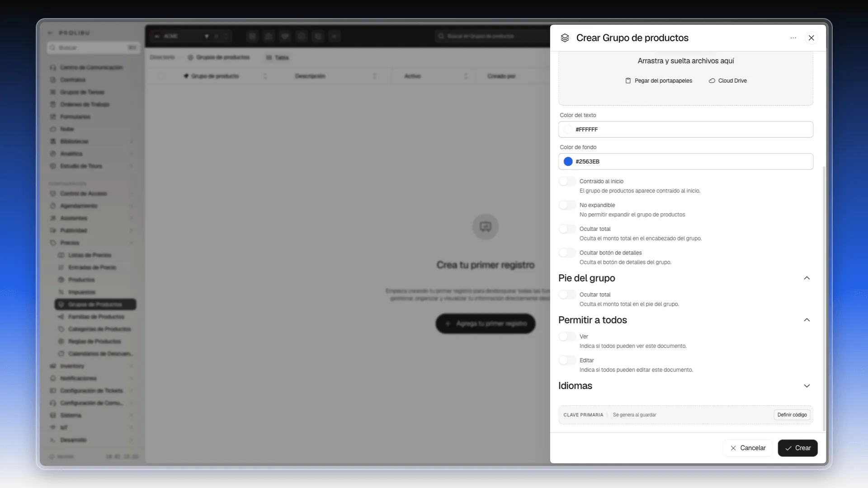Viewport: 868px width, 488px height.
Task: Close the Crear Grupo de productos panel
Action: [x=811, y=38]
